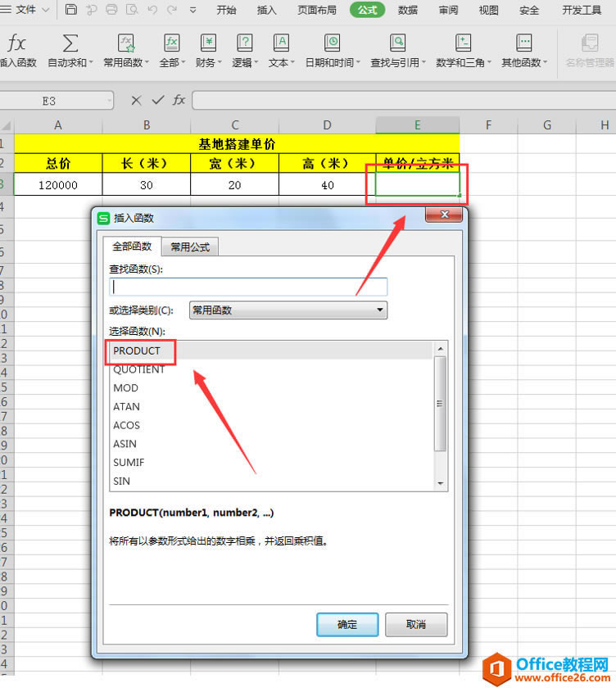The width and height of the screenshot is (616, 692).
Task: Switch to the 审阅 (Review) tab
Action: (448, 10)
